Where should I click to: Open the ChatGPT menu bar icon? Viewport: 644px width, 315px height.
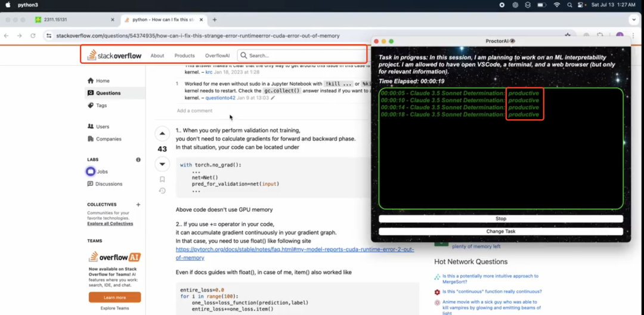pyautogui.click(x=515, y=5)
